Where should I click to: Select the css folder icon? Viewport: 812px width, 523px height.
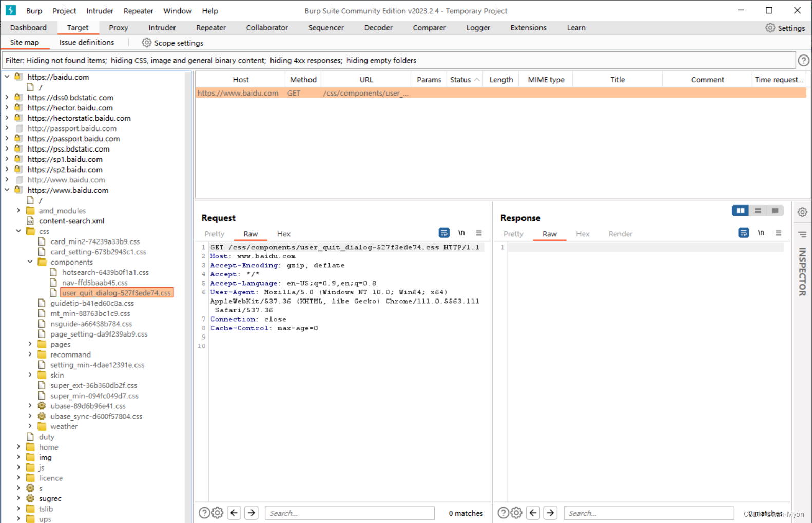(31, 231)
